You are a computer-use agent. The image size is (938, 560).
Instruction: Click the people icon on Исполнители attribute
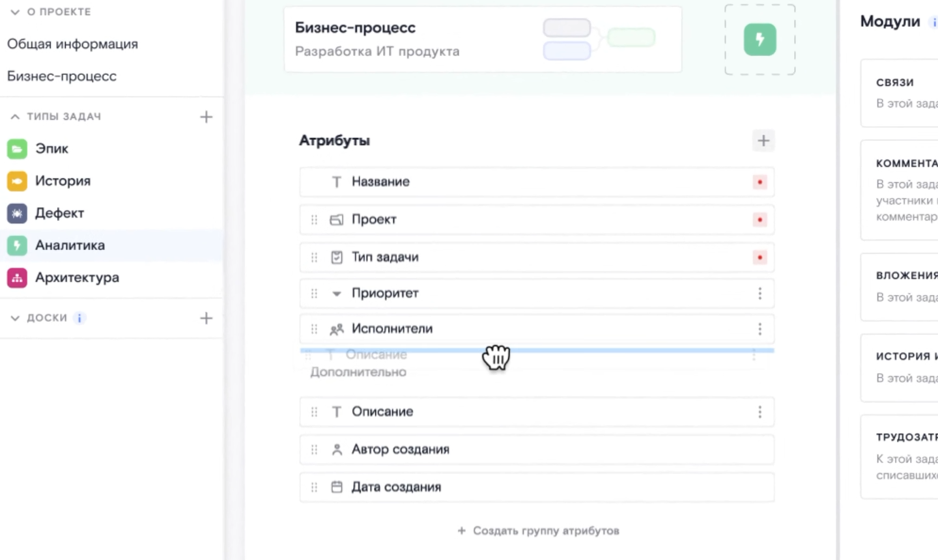click(x=337, y=329)
